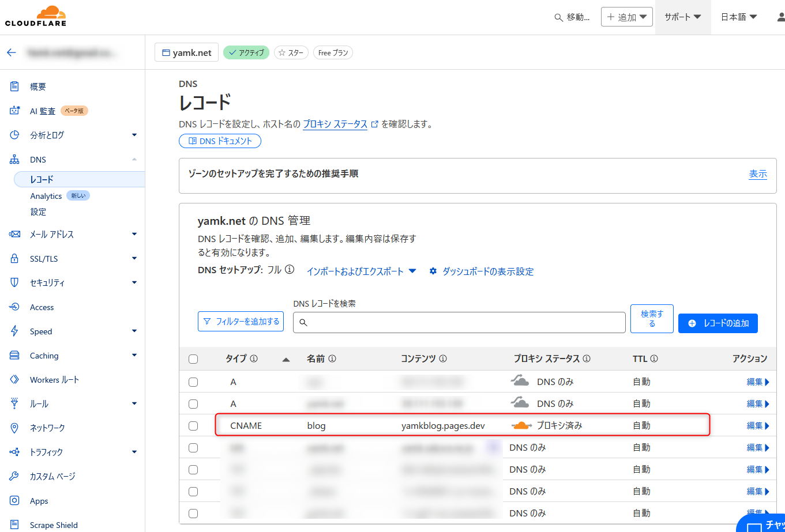Open the user account icon in top bar

point(781,17)
